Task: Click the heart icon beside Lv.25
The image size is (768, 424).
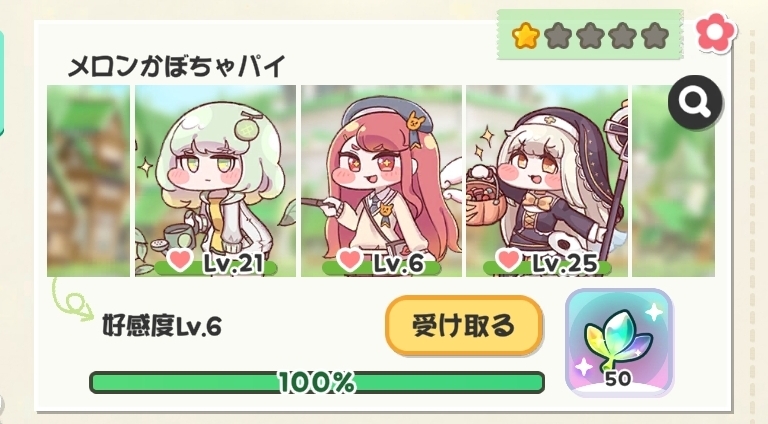Action: click(508, 259)
